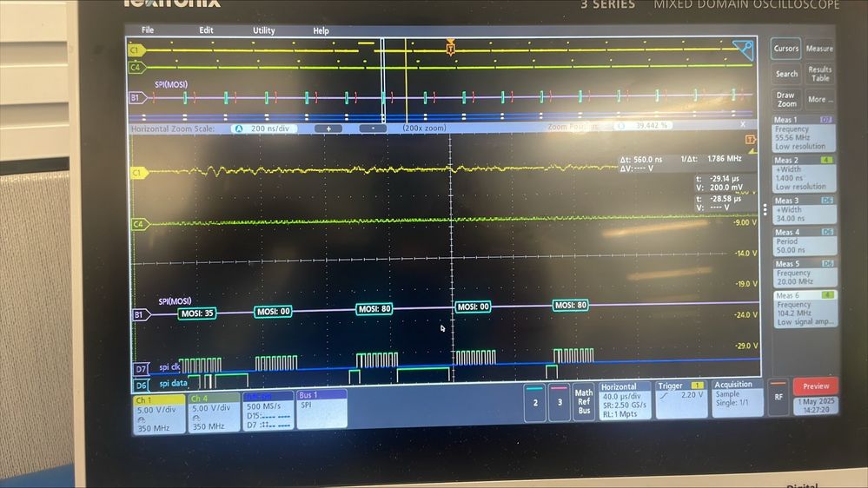Click the spi data label
The width and height of the screenshot is (868, 488).
coord(173,383)
